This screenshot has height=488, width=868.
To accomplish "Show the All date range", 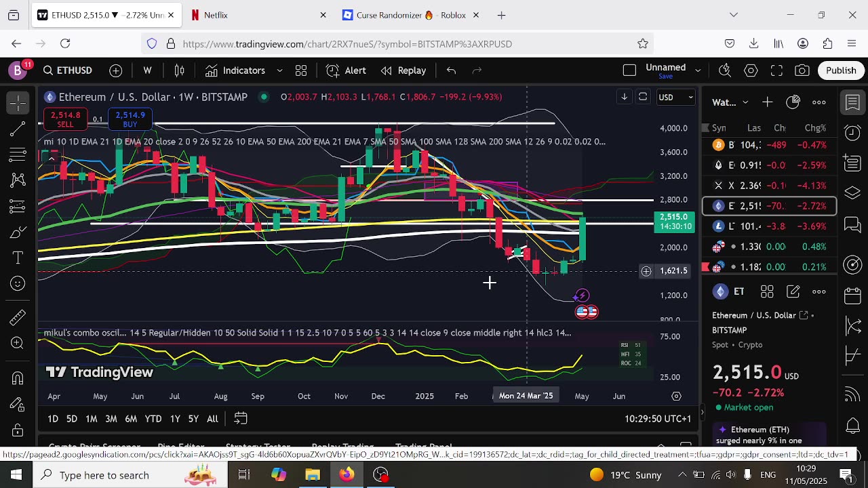I will (212, 419).
